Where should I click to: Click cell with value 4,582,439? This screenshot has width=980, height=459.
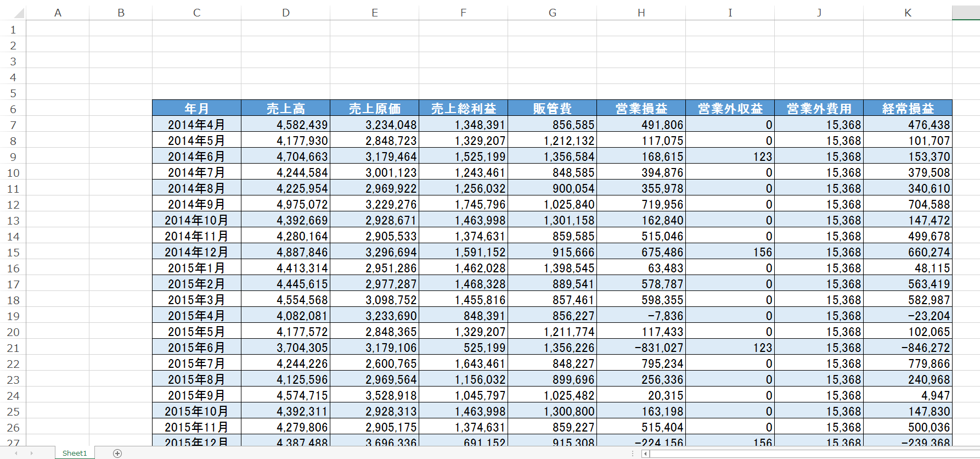click(285, 125)
